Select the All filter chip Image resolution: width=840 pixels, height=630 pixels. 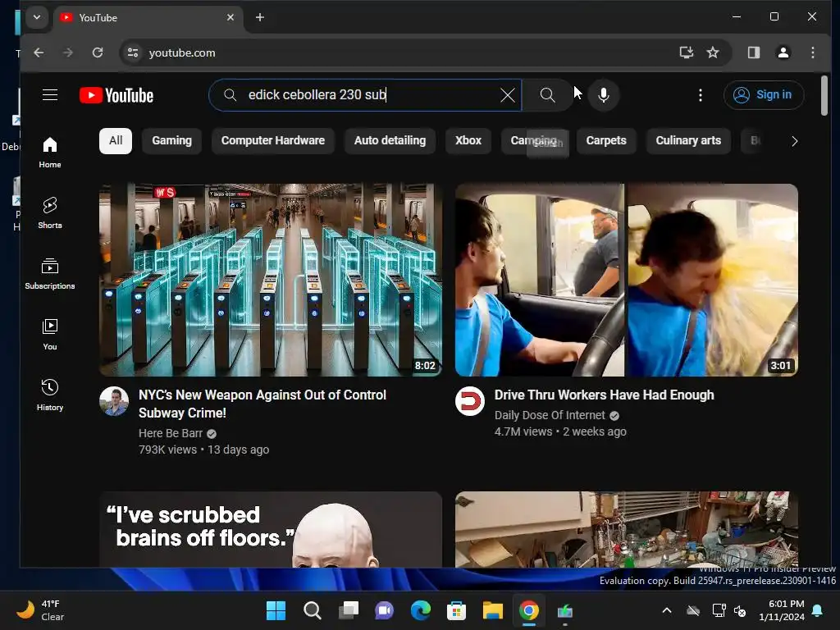[116, 141]
